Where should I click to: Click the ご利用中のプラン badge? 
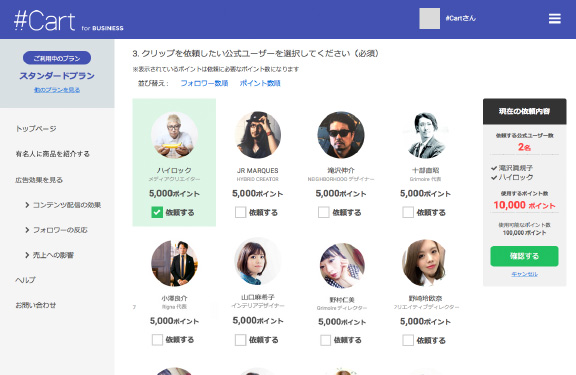coord(57,58)
